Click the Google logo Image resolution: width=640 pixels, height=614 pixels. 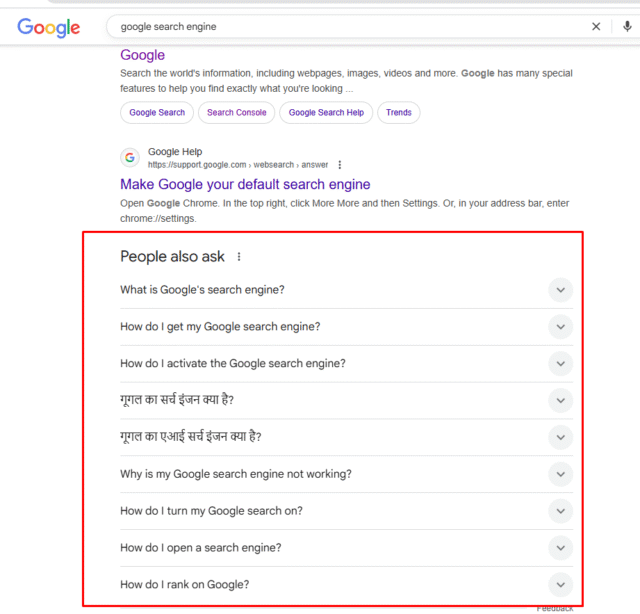(x=49, y=27)
